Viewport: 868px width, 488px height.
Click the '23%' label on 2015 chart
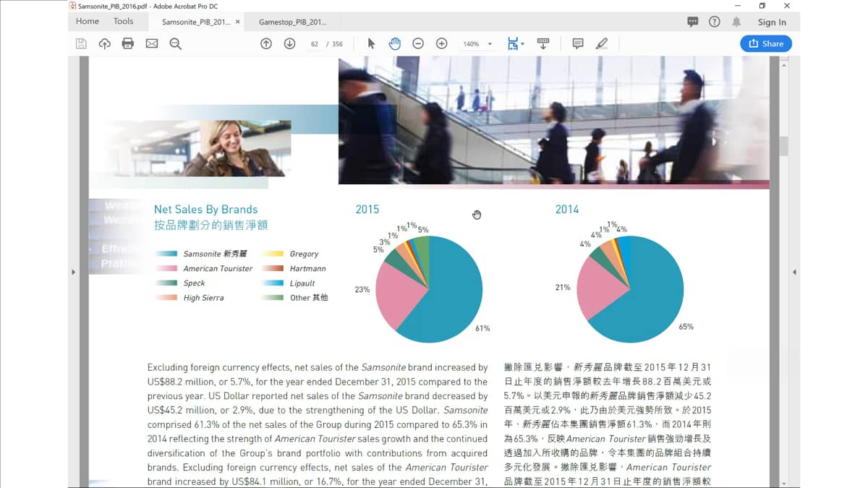pos(362,290)
